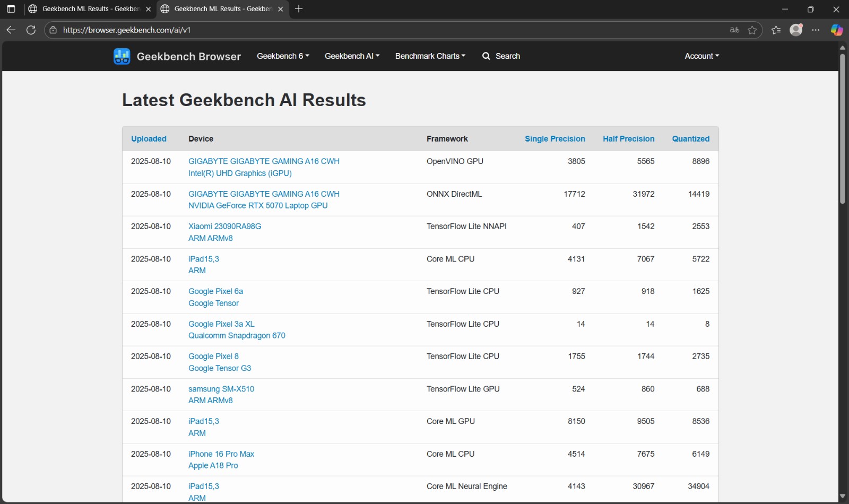
Task: Open Intel(R) UHD Graphics (iGPU) link
Action: click(240, 173)
